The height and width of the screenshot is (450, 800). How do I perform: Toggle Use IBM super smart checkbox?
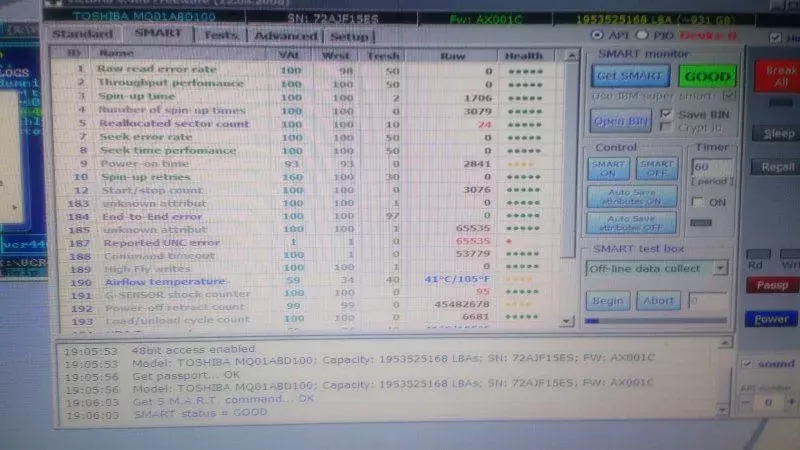(x=729, y=95)
